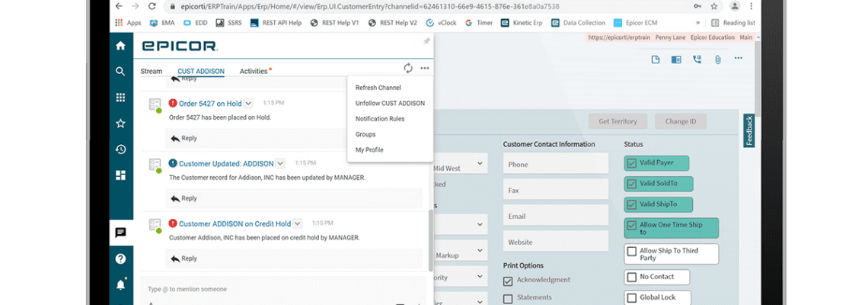Switch to Activities tab
This screenshot has height=305, width=868.
click(254, 71)
